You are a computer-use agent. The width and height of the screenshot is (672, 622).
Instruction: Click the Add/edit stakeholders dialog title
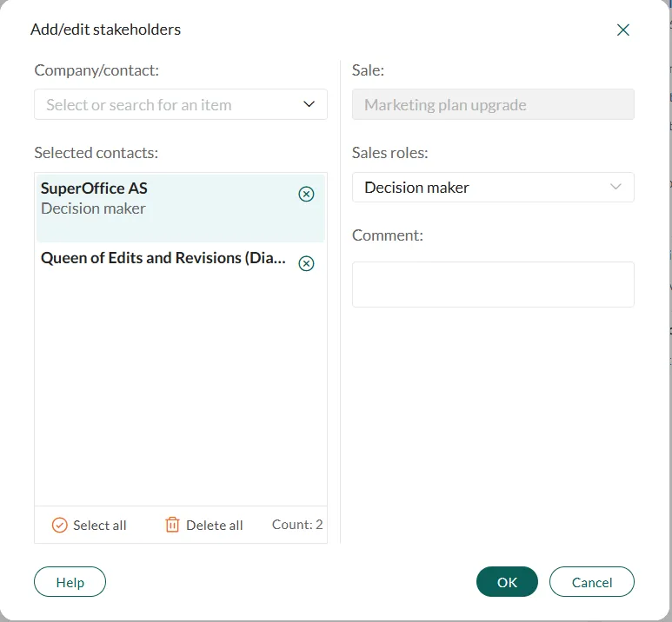pyautogui.click(x=105, y=30)
